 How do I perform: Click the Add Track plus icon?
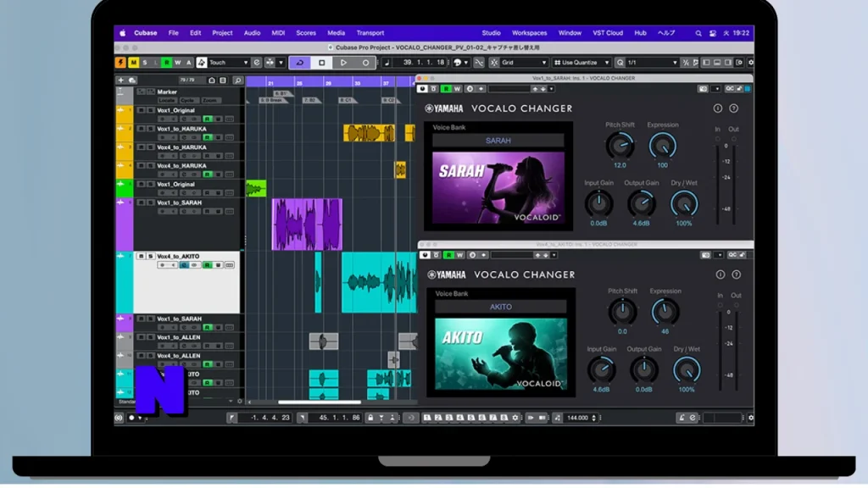tap(120, 80)
